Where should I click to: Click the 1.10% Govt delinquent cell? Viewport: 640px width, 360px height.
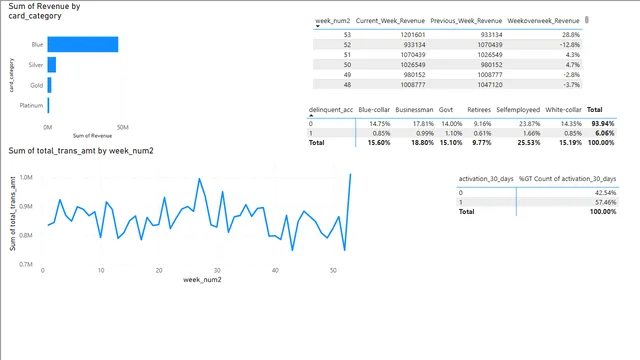pos(453,133)
